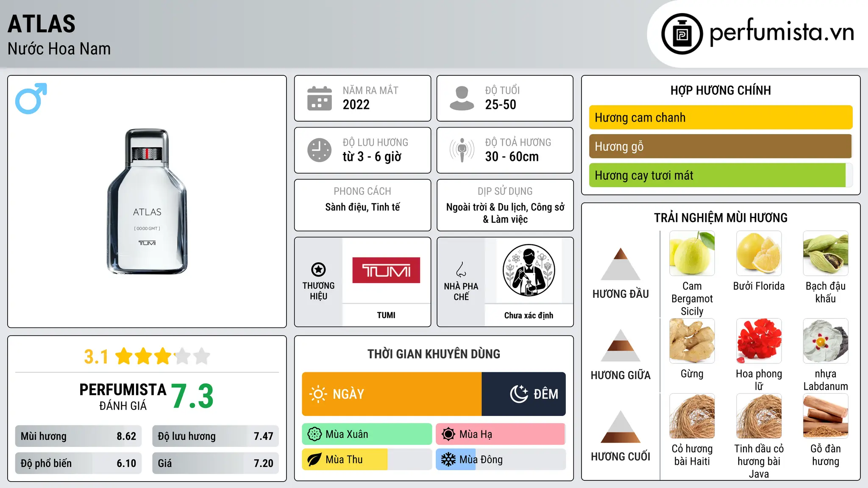Click the orange Ngày daytime bar
Screen dimensions: 868x488
392,394
